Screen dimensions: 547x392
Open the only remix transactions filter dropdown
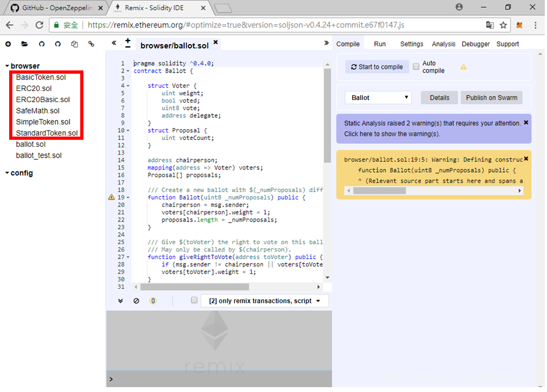[264, 301]
